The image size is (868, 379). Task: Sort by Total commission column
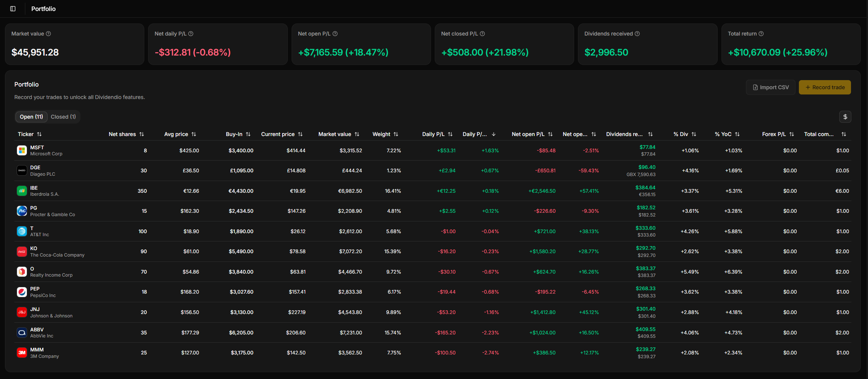click(x=825, y=134)
